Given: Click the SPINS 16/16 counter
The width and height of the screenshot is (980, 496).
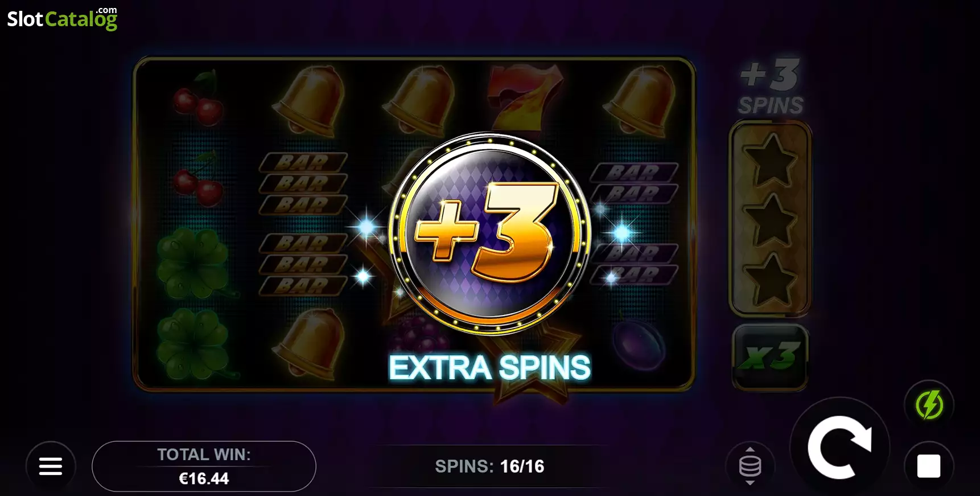Looking at the screenshot, I should click(489, 466).
